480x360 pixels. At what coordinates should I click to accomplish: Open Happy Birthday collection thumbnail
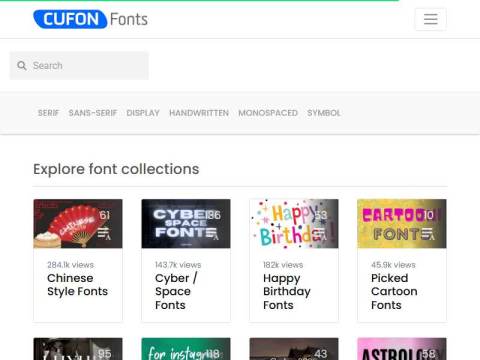coord(294,224)
